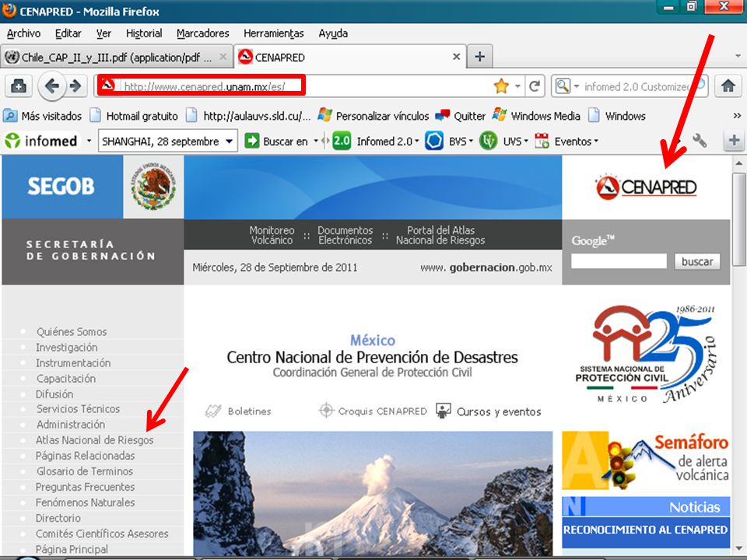Image resolution: width=747 pixels, height=560 pixels.
Task: Expand the infomed logo dropdown arrow
Action: 89,141
